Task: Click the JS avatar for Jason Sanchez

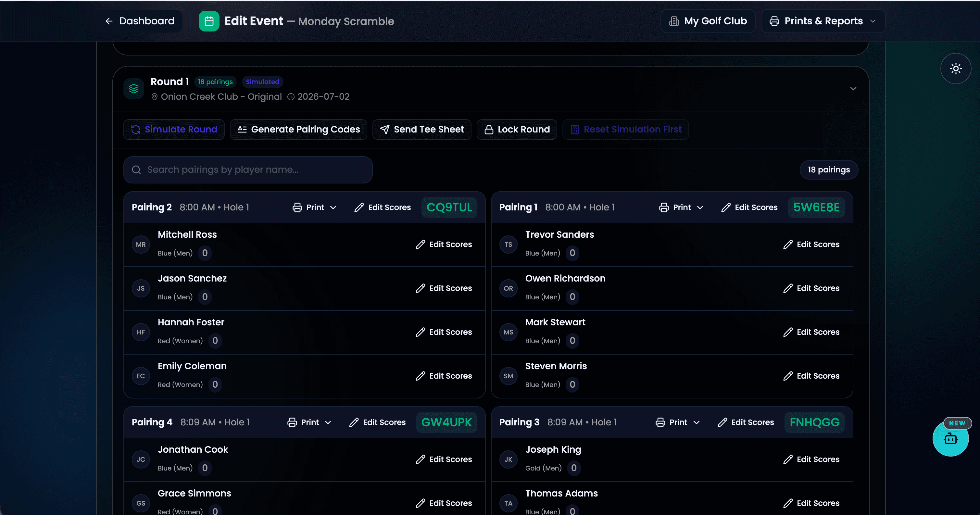Action: tap(141, 288)
